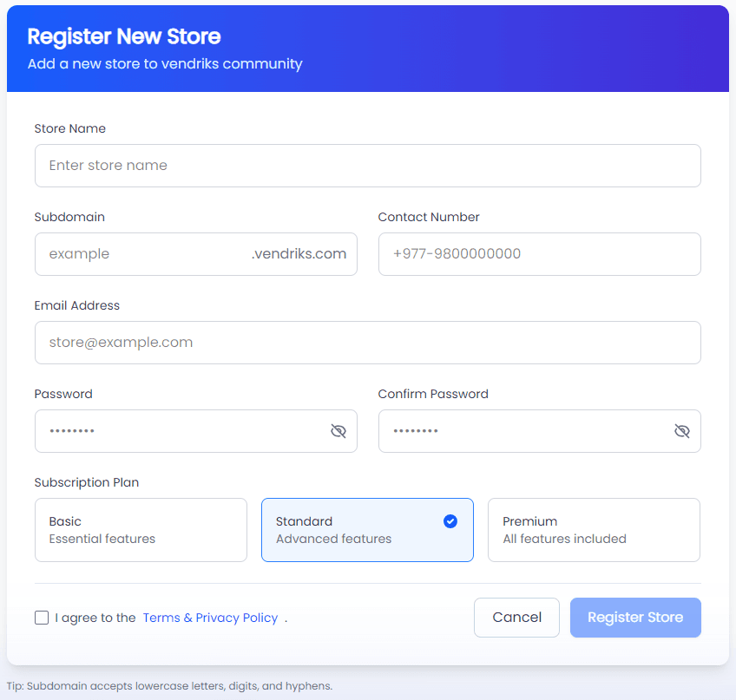The width and height of the screenshot is (736, 700).
Task: Click the Register New Store header
Action: point(124,36)
